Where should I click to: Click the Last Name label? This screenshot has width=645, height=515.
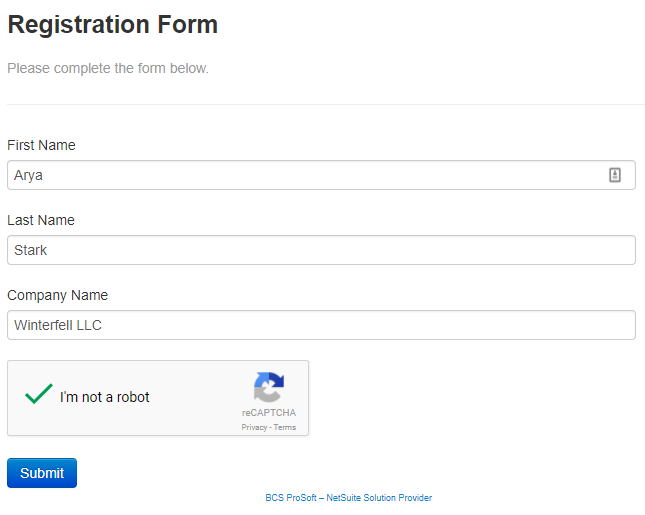pos(41,220)
